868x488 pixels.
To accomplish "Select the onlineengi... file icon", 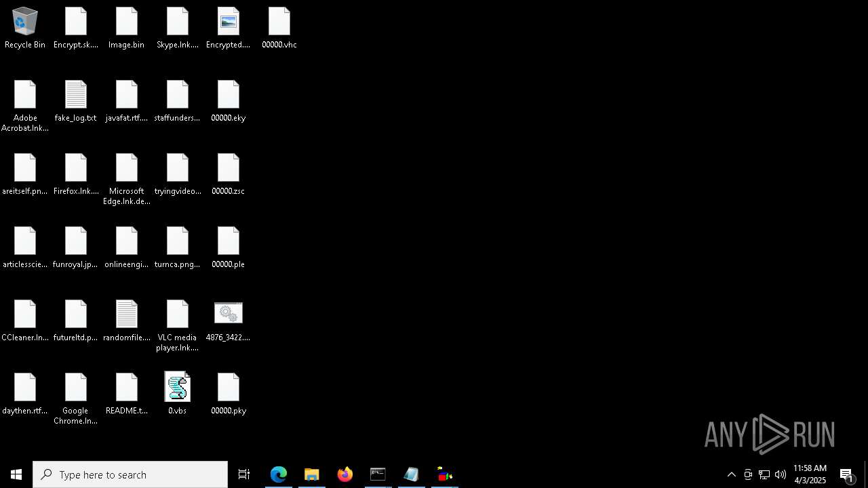I will 127,248.
